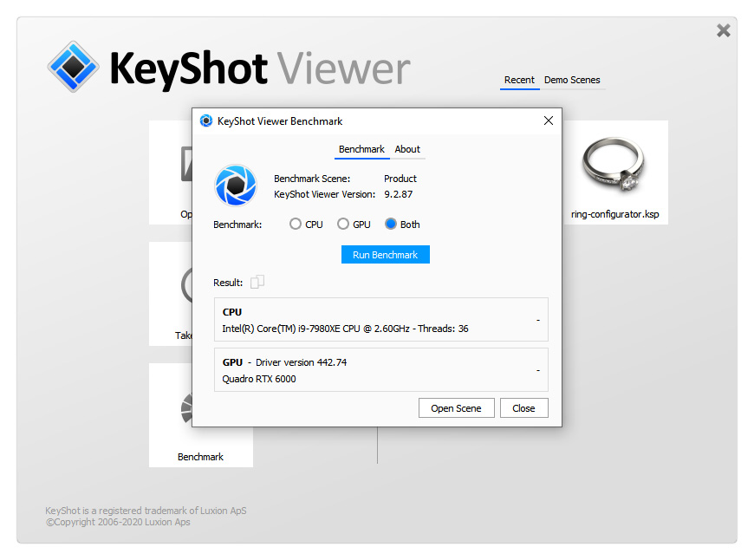
Task: Click the KeyShot Viewer diamond logo
Action: coord(73,67)
